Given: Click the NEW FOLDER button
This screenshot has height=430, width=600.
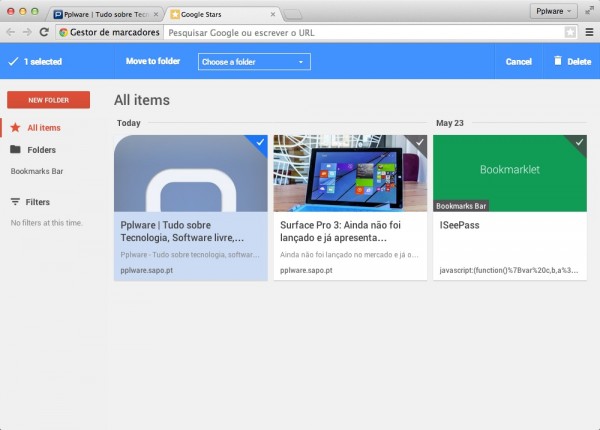Looking at the screenshot, I should (x=49, y=100).
